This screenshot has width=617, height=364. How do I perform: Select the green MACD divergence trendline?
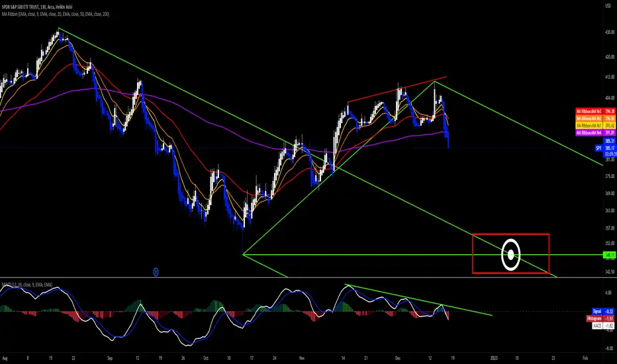point(418,299)
